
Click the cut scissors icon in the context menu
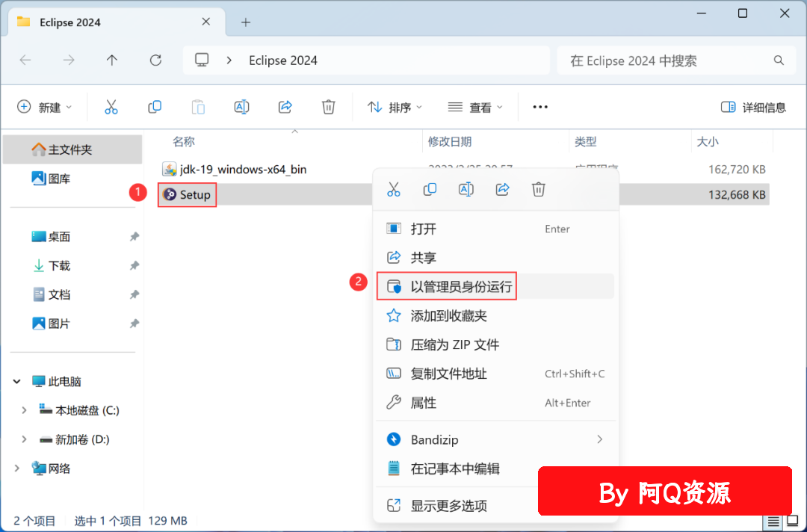point(394,189)
